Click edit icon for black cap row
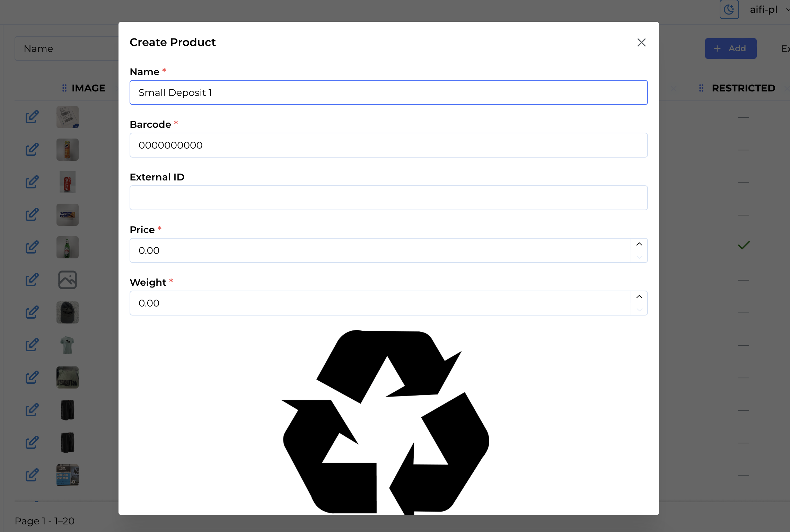 (32, 312)
